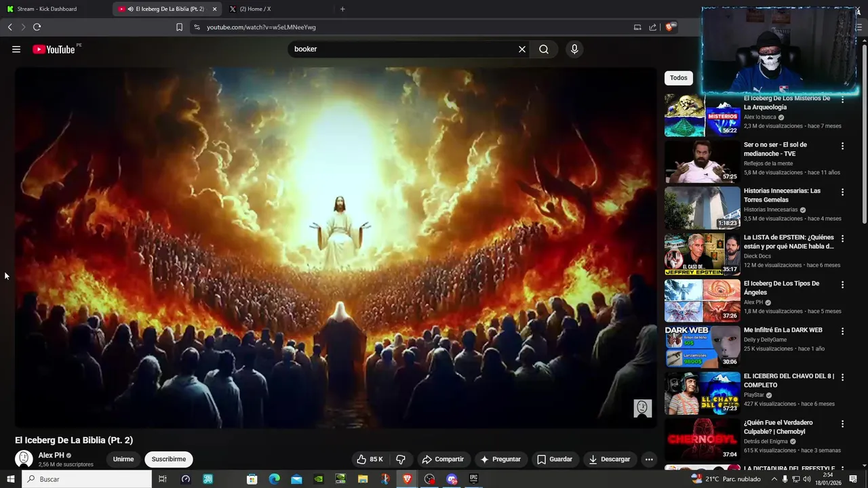The width and height of the screenshot is (868, 488).
Task: Click the Suscribirme button
Action: (169, 459)
